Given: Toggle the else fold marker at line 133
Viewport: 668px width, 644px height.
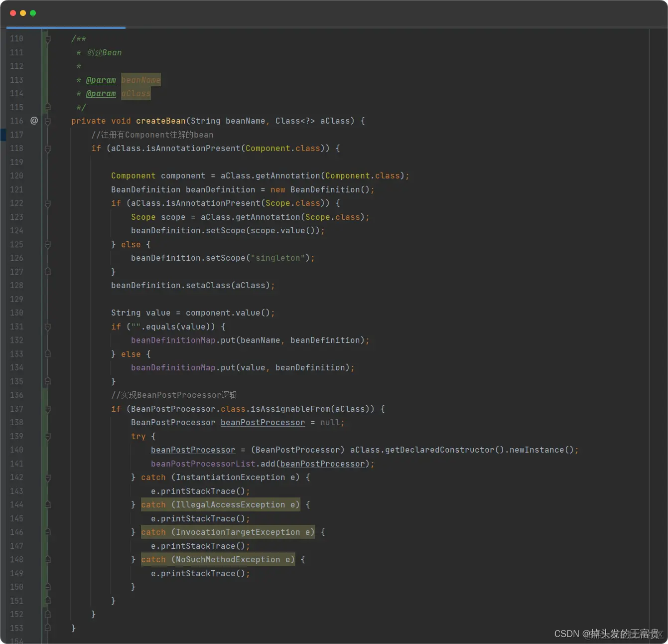Looking at the screenshot, I should (x=48, y=354).
